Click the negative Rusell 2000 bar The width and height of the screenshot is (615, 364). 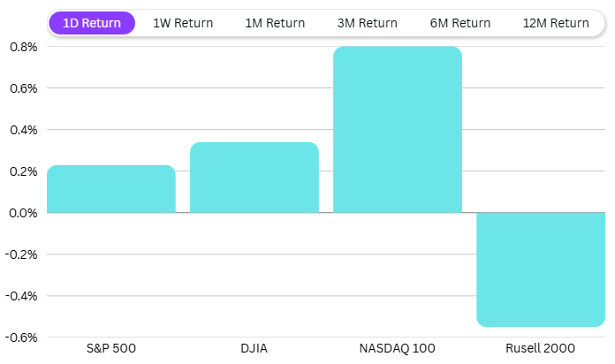pos(541,269)
